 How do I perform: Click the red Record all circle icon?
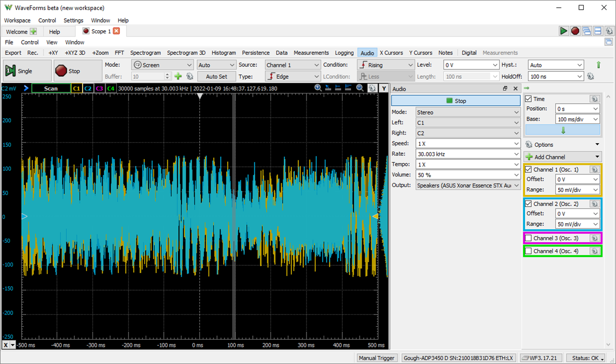575,31
